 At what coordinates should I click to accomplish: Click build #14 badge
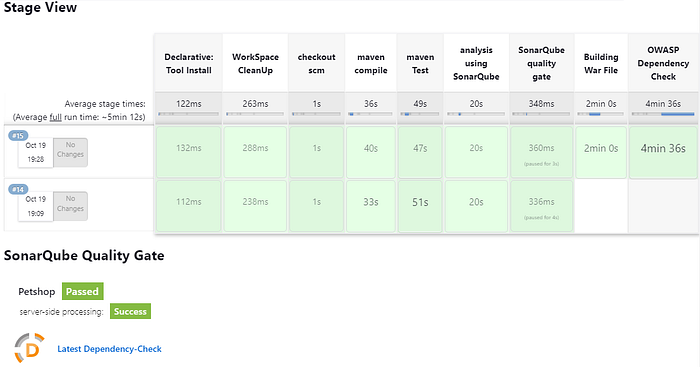click(18, 189)
